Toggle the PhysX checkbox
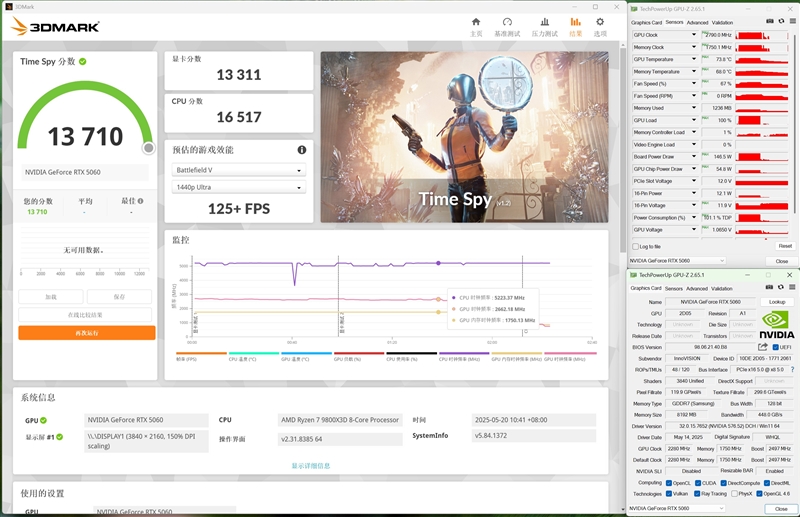800x517 pixels. tap(734, 494)
